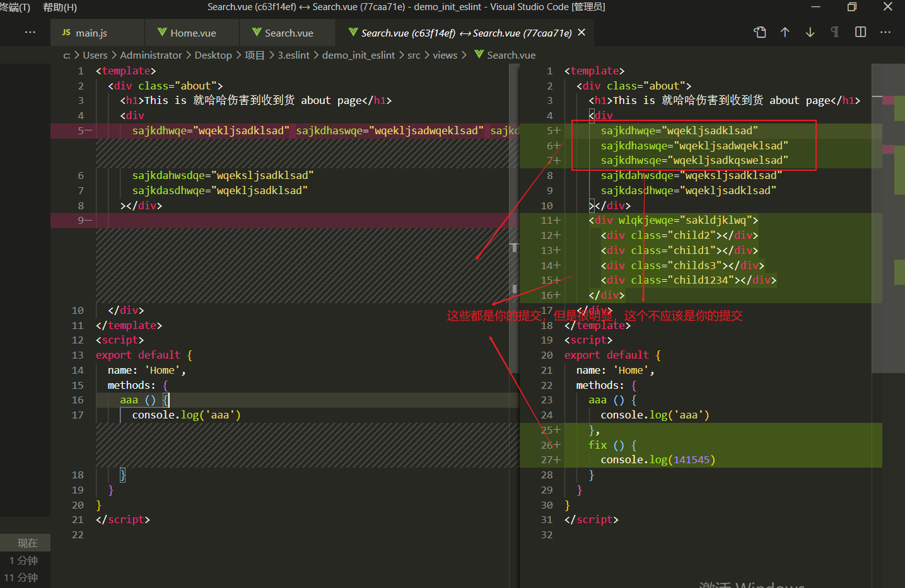The height and width of the screenshot is (588, 905).
Task: Open editor More Actions ellipsis at top right
Action: pos(885,32)
